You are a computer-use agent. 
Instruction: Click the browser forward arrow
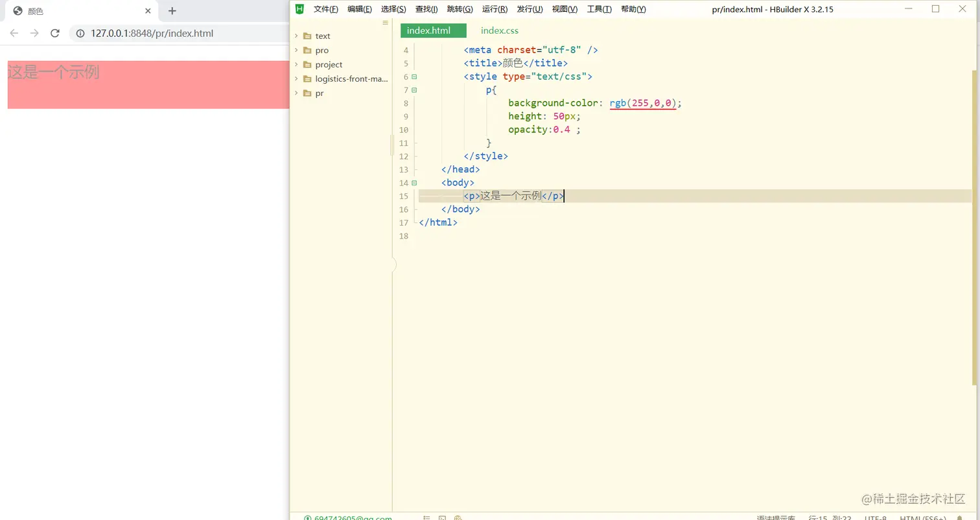(x=34, y=33)
